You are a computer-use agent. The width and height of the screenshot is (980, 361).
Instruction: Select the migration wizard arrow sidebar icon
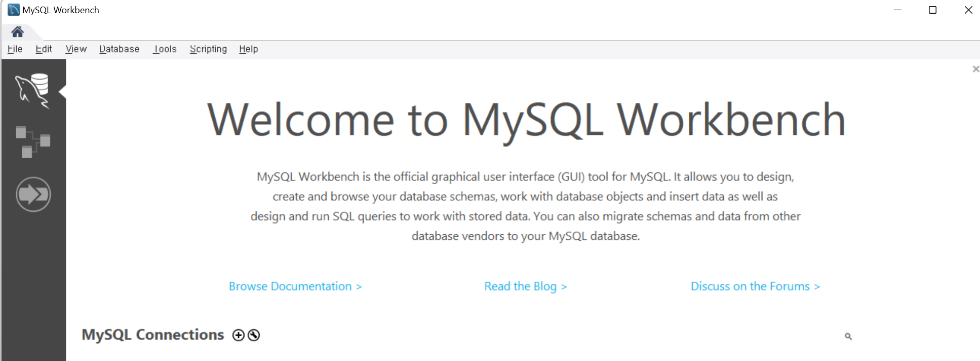click(x=33, y=194)
